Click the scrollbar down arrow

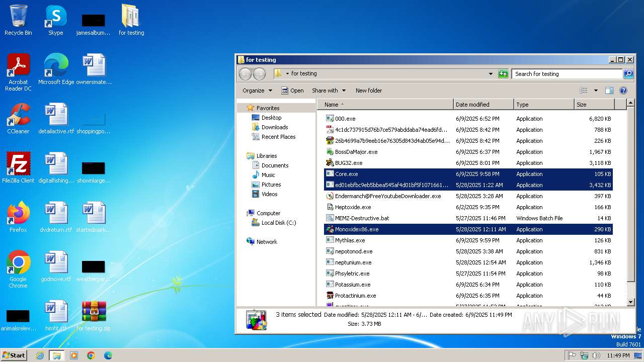pyautogui.click(x=631, y=302)
